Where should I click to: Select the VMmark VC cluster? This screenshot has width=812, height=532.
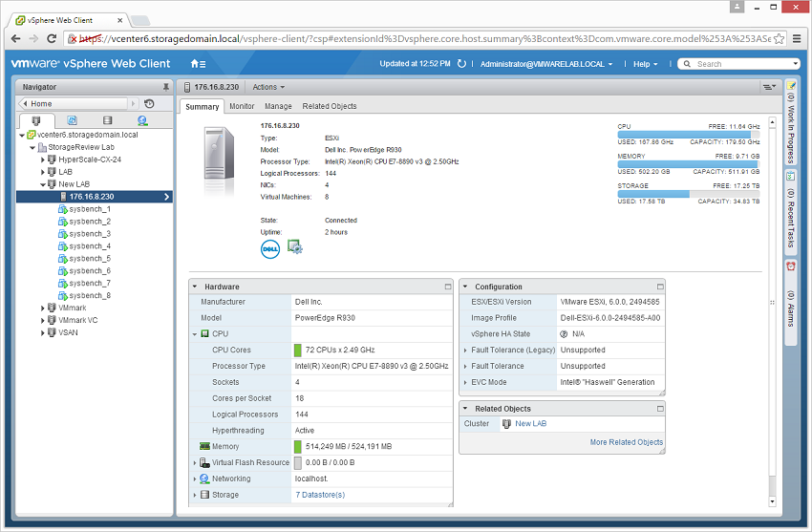pyautogui.click(x=77, y=320)
